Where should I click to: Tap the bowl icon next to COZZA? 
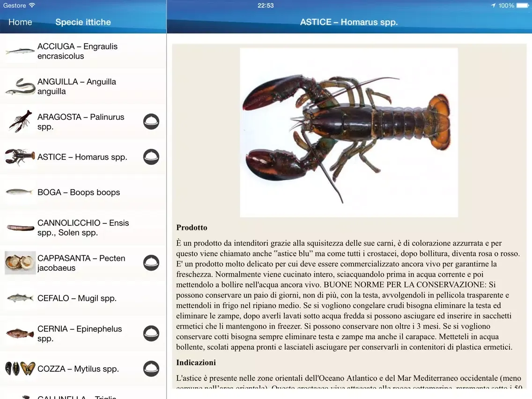151,369
